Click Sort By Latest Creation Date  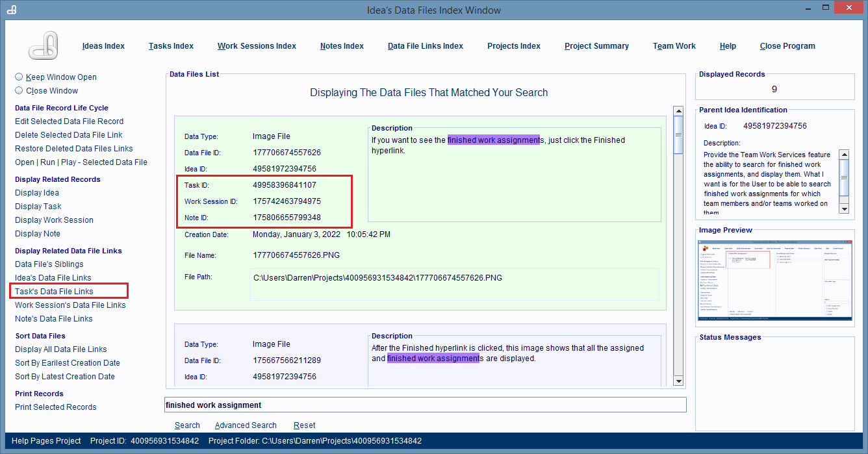pos(65,377)
